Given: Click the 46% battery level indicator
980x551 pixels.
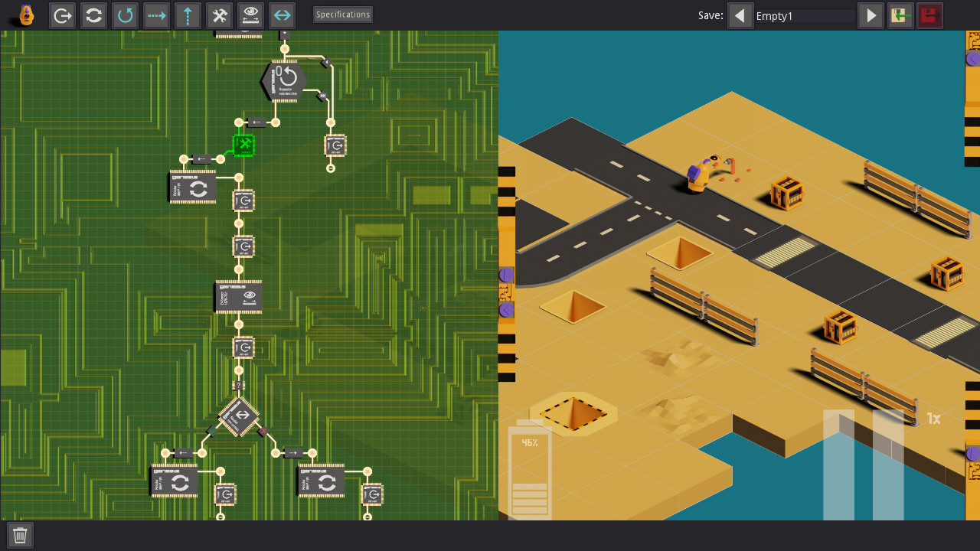Looking at the screenshot, I should click(x=529, y=442).
